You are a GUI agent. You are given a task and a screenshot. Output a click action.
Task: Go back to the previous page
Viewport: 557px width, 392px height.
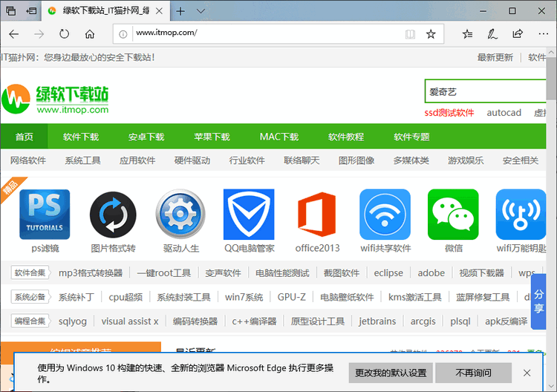[14, 34]
